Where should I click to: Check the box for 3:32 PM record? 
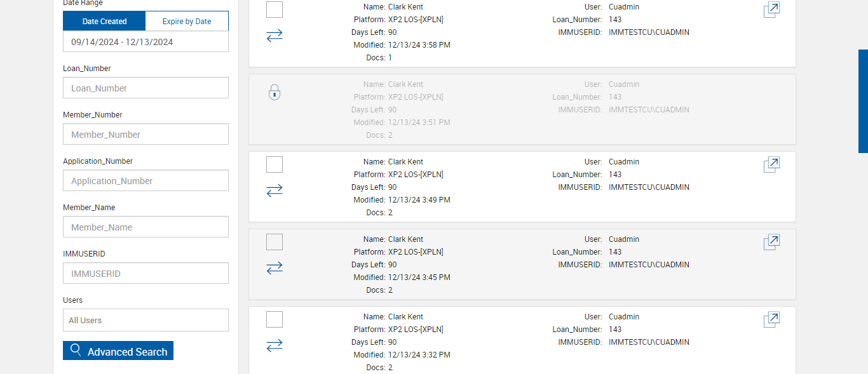(x=275, y=319)
